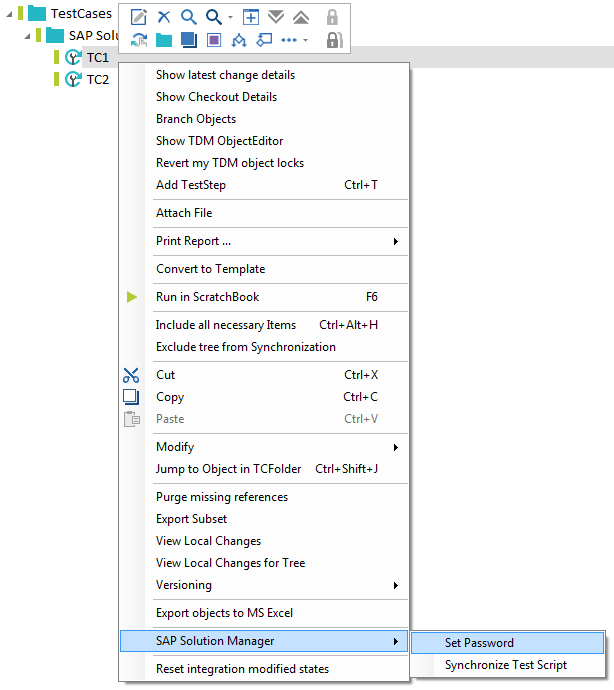Open Show TDM ObjectEditor

(220, 141)
